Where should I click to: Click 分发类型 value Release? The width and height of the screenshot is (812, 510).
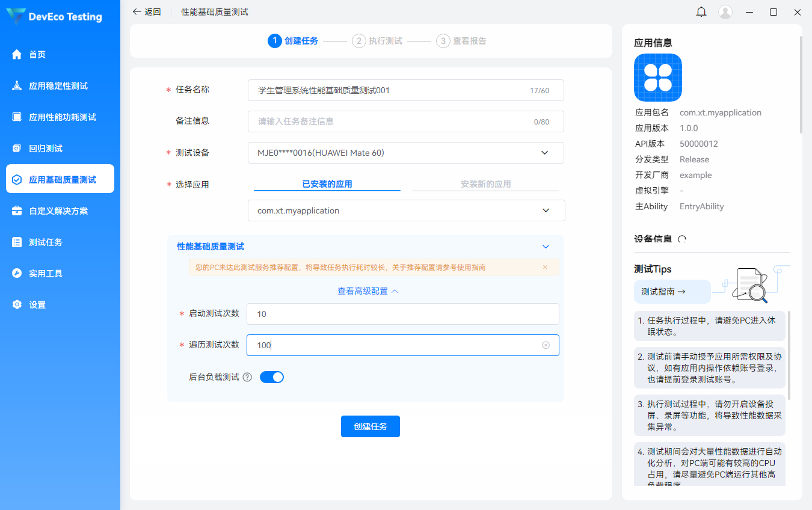pyautogui.click(x=695, y=159)
